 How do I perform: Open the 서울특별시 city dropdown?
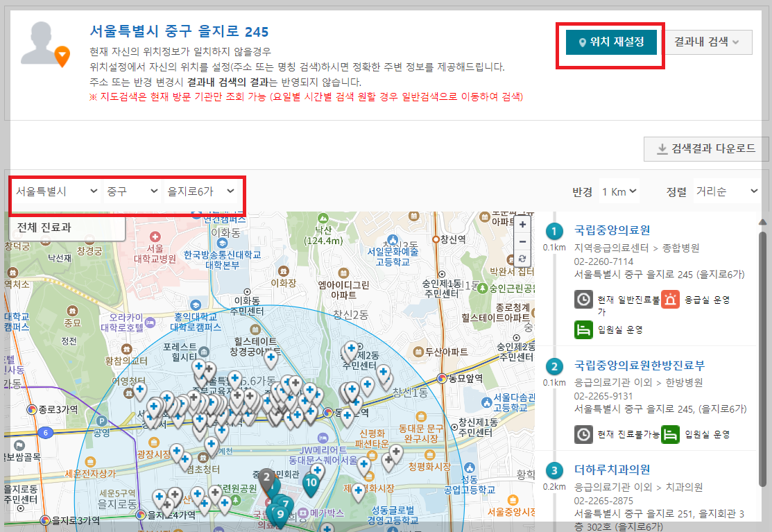tap(57, 191)
